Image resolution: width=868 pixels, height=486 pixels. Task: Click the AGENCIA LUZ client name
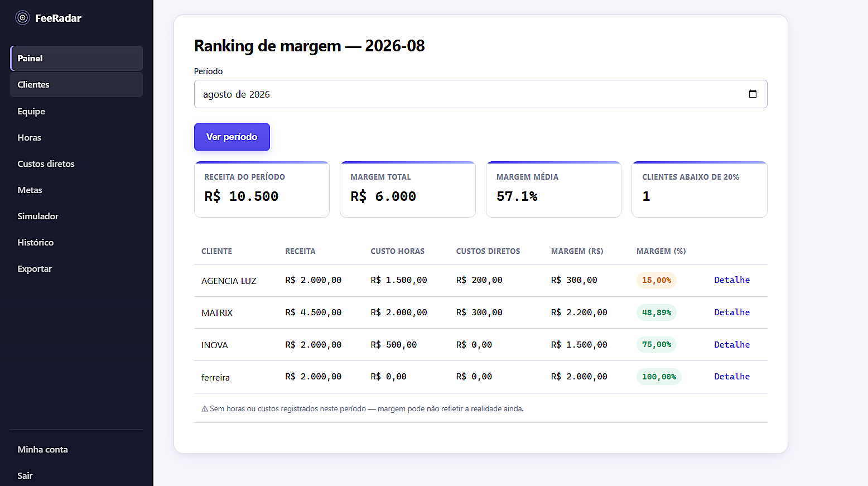pyautogui.click(x=229, y=281)
